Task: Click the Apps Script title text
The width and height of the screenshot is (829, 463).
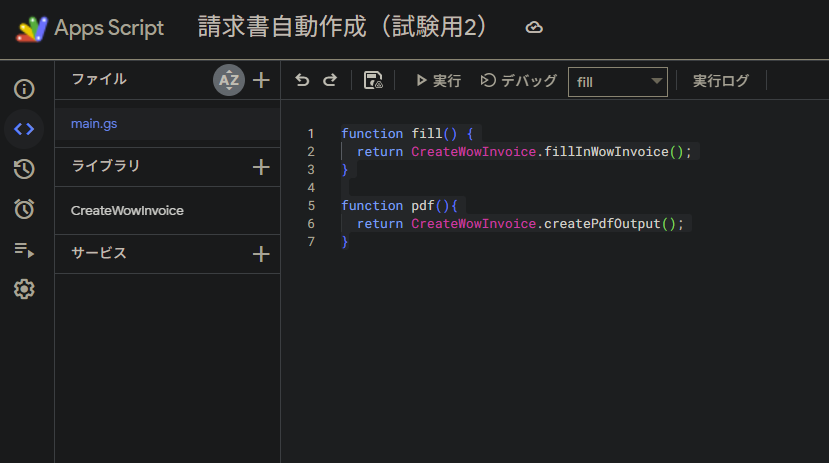Action: (109, 28)
